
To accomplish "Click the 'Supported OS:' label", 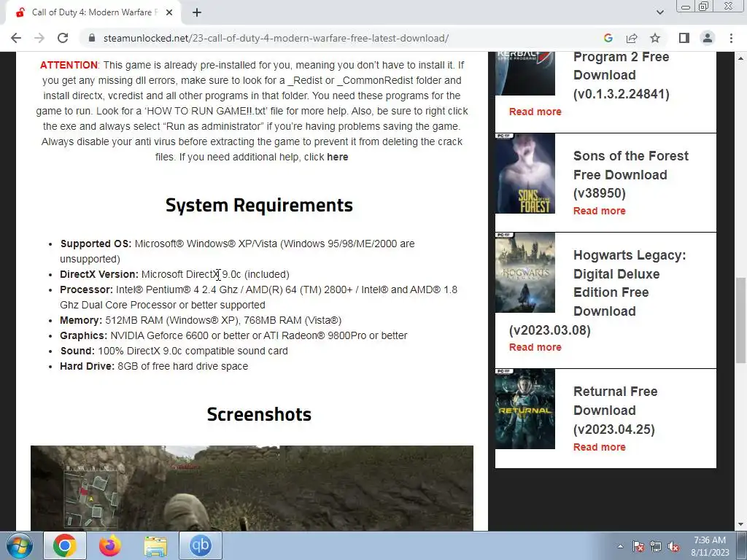I will tap(96, 244).
